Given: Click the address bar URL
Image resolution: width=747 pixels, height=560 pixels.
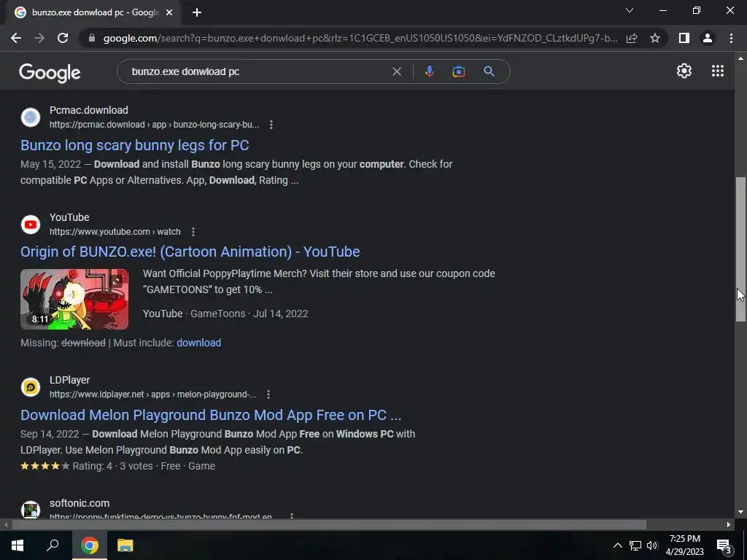Looking at the screenshot, I should tap(360, 38).
